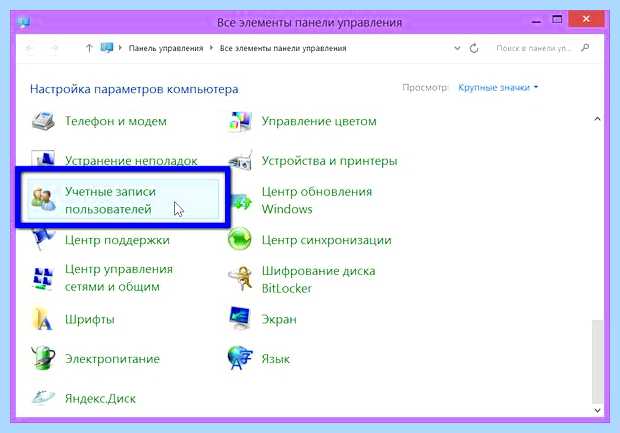Click the vertical scrollbar thumb
This screenshot has width=620, height=433.
click(x=597, y=362)
